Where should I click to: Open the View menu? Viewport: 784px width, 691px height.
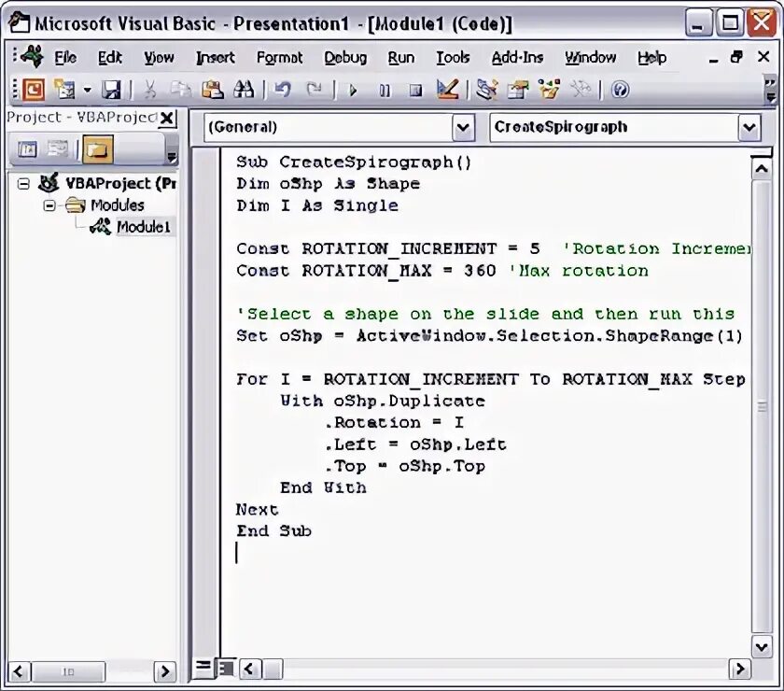[x=159, y=58]
